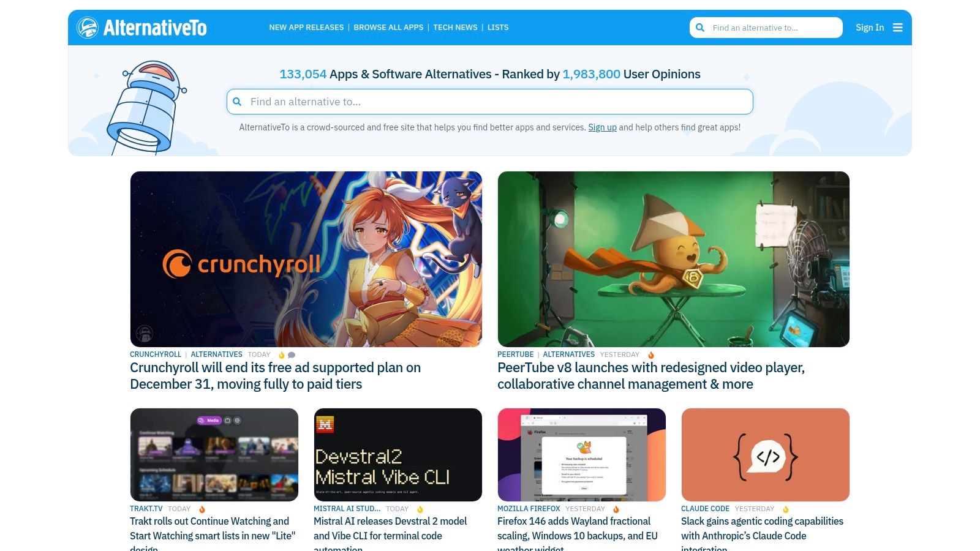The height and width of the screenshot is (551, 980).
Task: Click the AlternativeTo logo icon
Action: click(88, 28)
